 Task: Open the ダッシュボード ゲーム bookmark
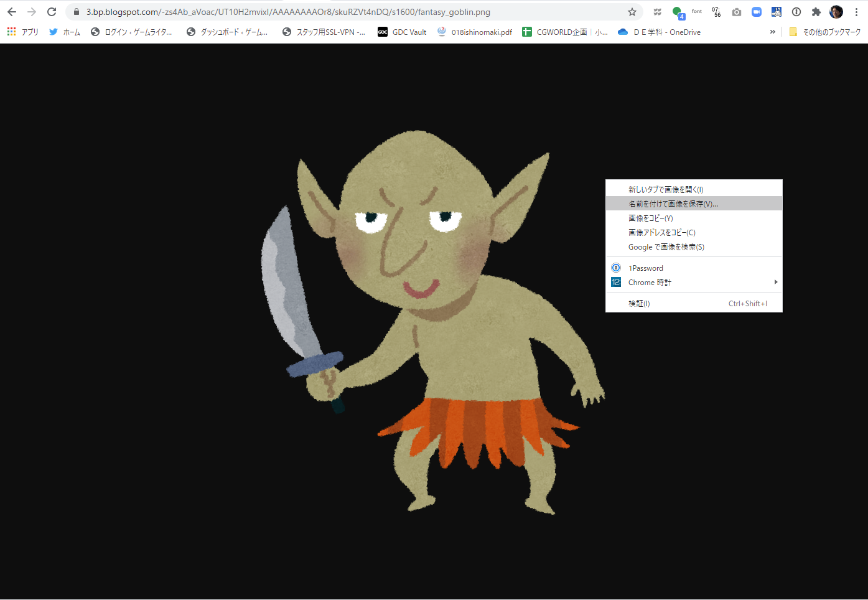[227, 32]
